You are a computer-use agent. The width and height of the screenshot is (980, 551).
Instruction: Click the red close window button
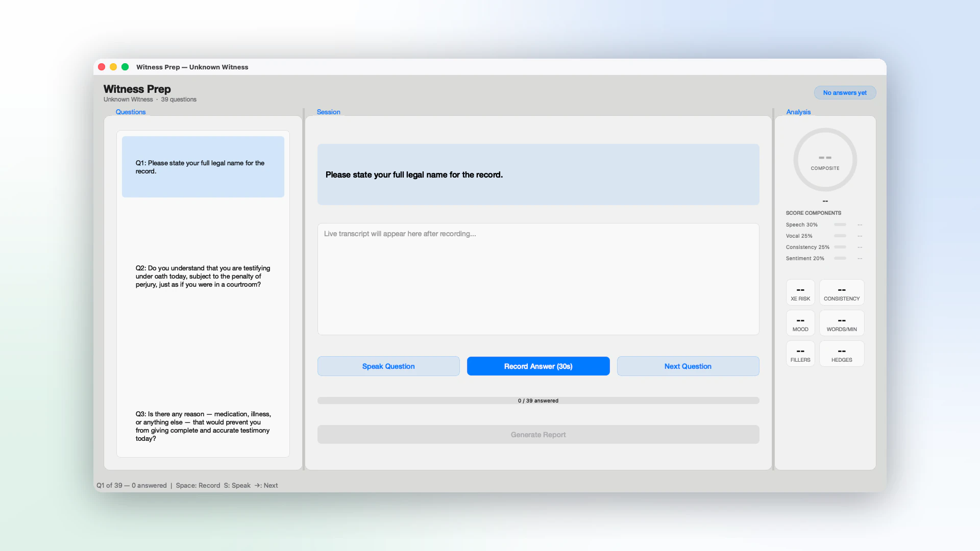(102, 67)
